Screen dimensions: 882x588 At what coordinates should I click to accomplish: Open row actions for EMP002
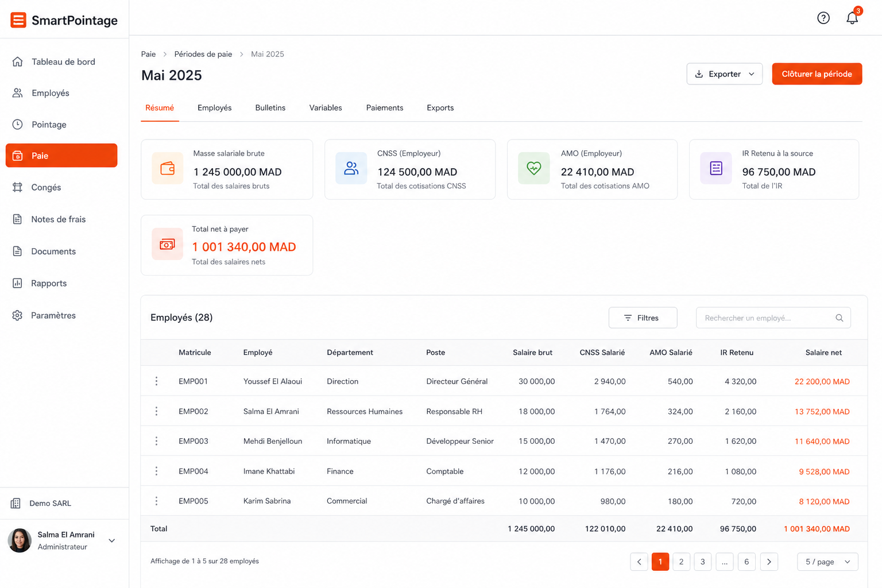tap(156, 411)
